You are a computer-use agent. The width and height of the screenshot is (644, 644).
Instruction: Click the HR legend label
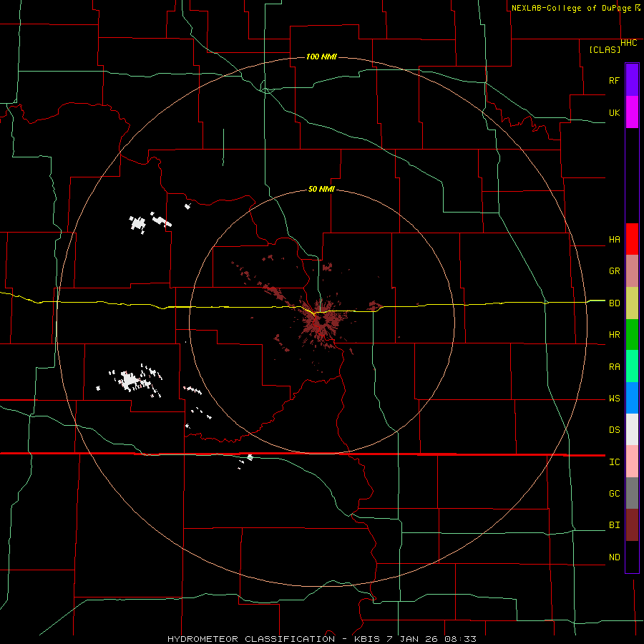614,335
